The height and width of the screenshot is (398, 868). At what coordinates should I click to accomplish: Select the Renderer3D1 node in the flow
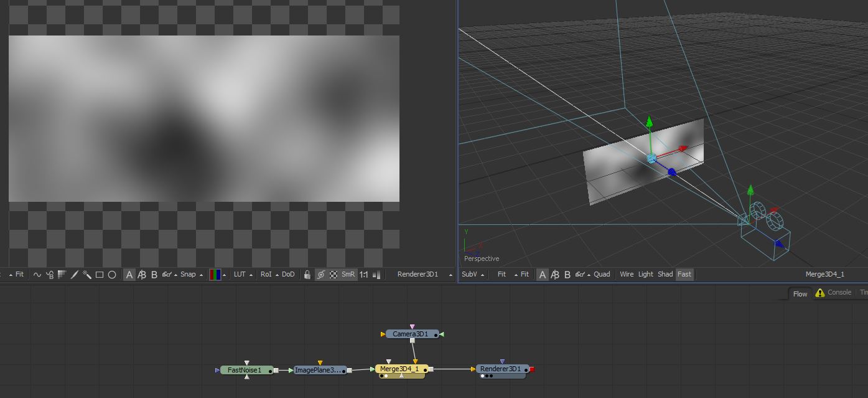click(502, 369)
